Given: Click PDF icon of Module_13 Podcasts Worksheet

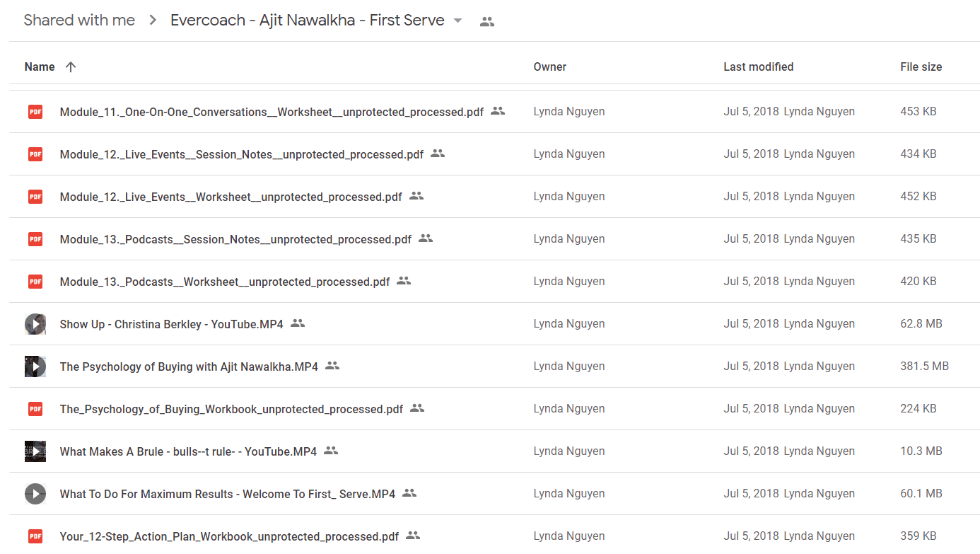Looking at the screenshot, I should pos(35,281).
